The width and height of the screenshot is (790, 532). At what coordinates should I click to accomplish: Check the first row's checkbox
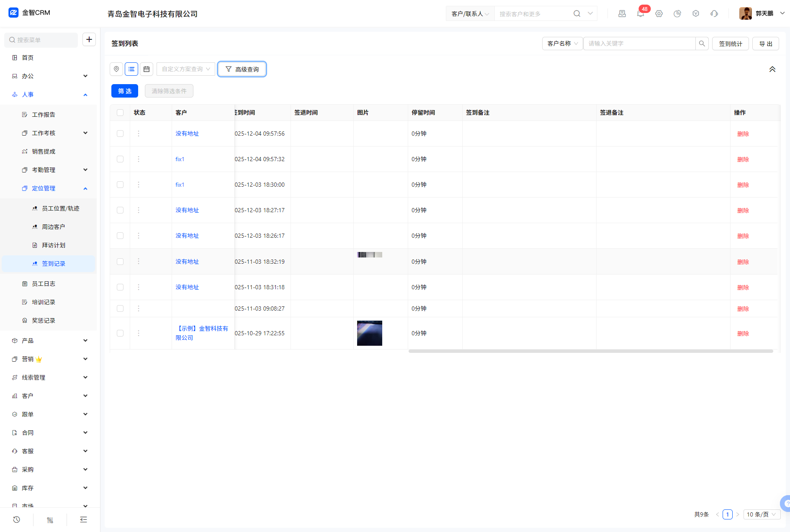(x=120, y=134)
